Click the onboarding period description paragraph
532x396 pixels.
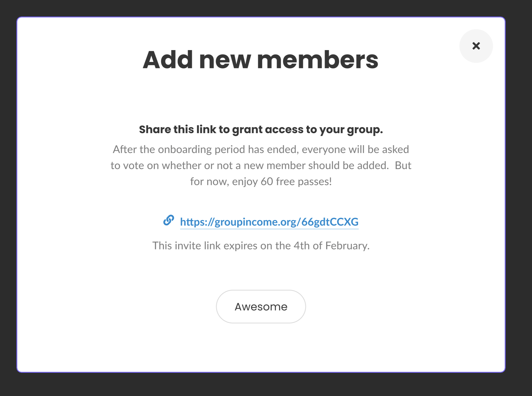pyautogui.click(x=261, y=165)
